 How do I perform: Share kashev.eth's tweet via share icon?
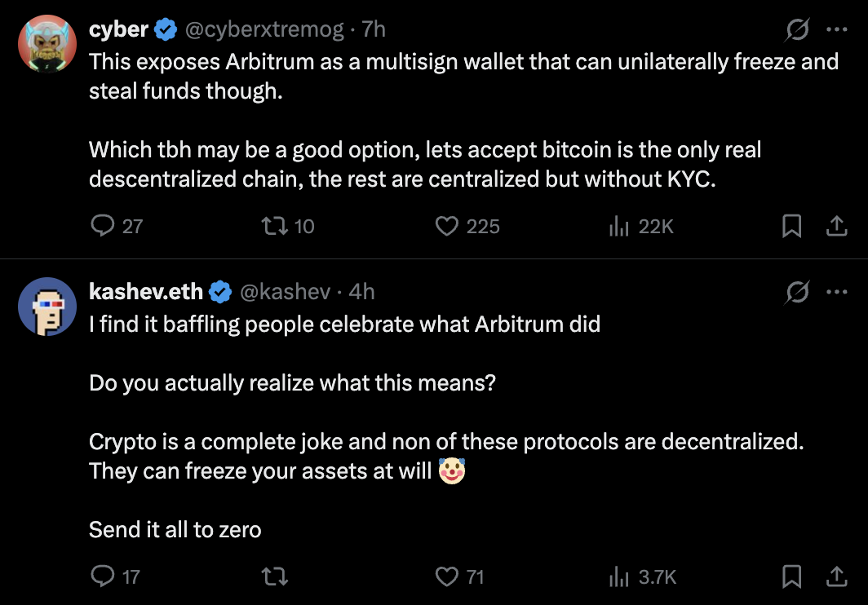836,577
